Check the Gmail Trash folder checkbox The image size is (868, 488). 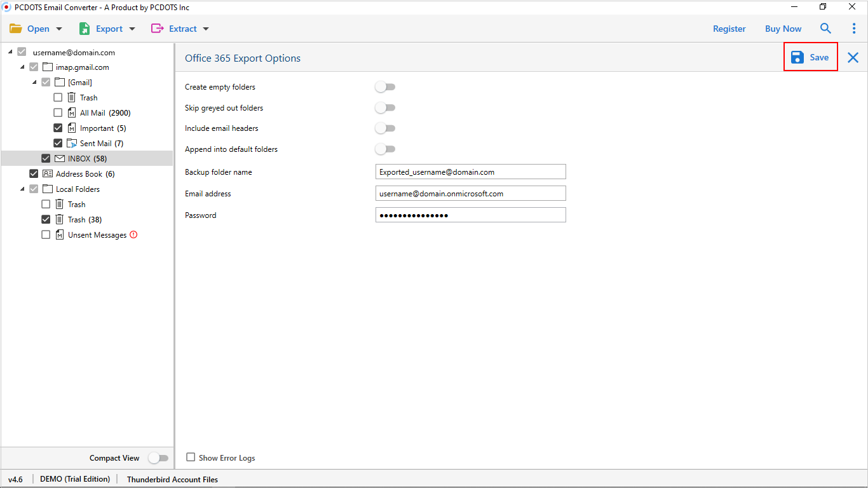pyautogui.click(x=58, y=97)
